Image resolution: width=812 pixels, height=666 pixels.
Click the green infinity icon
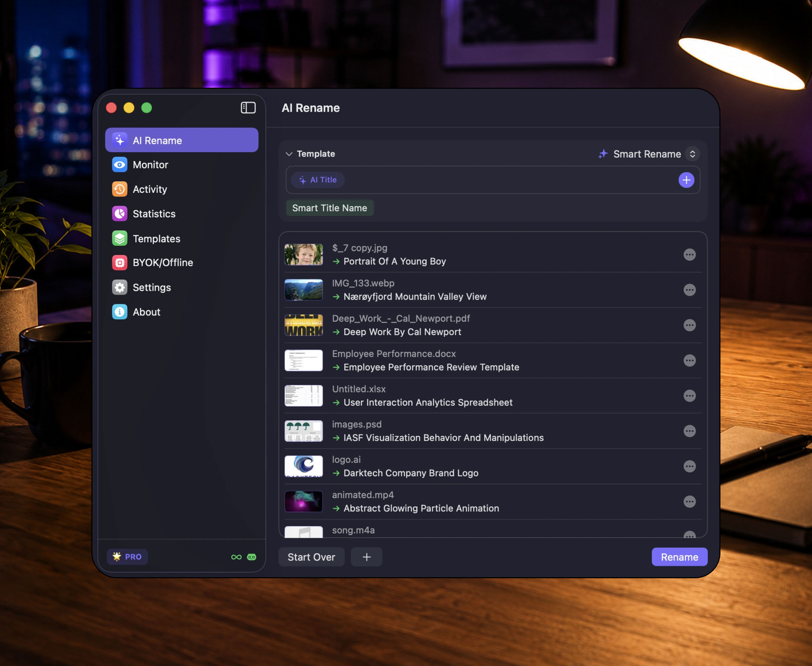pyautogui.click(x=237, y=557)
